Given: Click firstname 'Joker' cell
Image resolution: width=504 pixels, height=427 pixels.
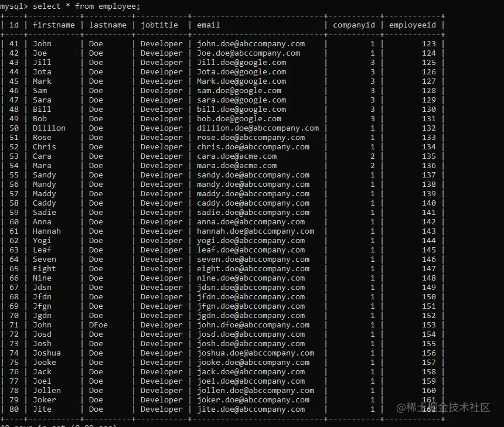Looking at the screenshot, I should (45, 399).
